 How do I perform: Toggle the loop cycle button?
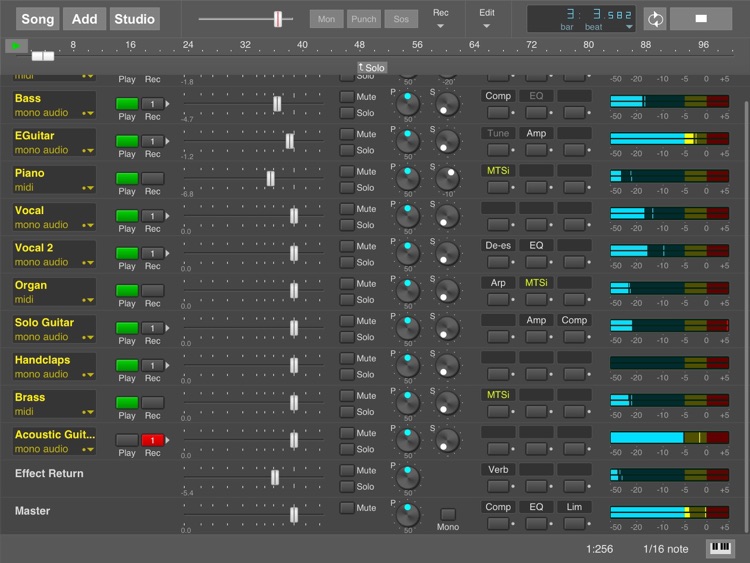pos(655,19)
